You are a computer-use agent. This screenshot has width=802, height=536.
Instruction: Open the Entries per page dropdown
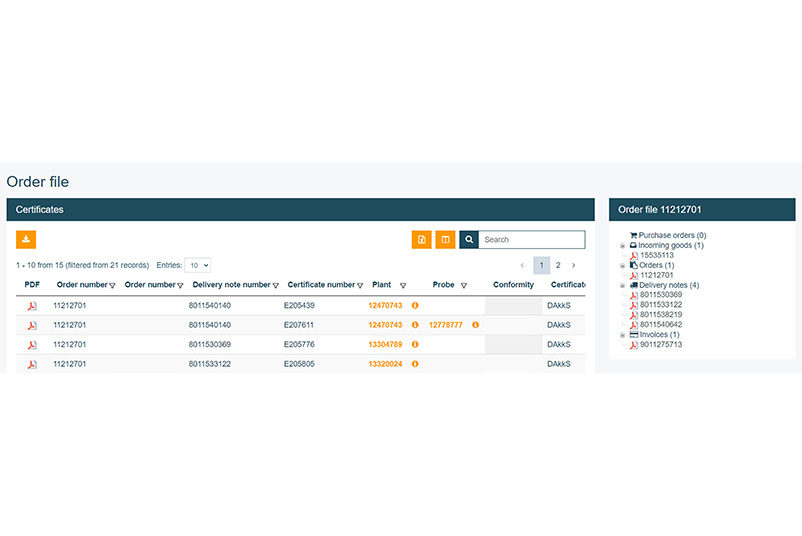197,265
